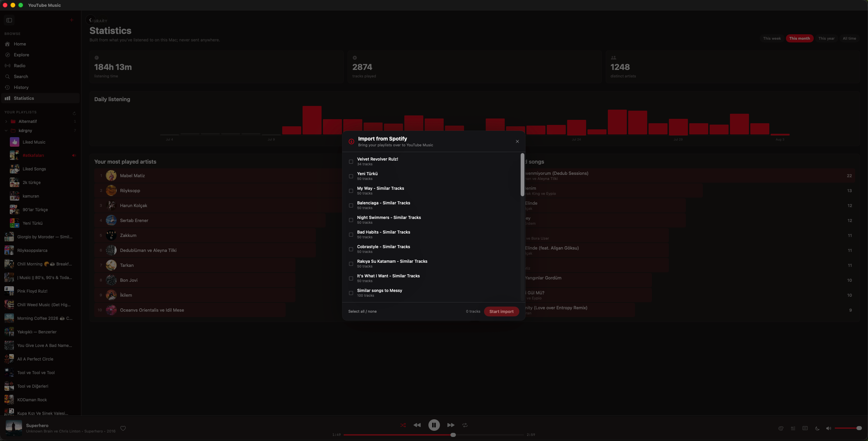Open the All A Perfect Circle playlist
This screenshot has width=868, height=441.
point(40,359)
